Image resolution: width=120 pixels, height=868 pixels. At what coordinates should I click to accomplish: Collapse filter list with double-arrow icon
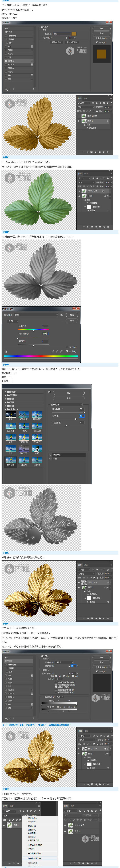click(49, 392)
